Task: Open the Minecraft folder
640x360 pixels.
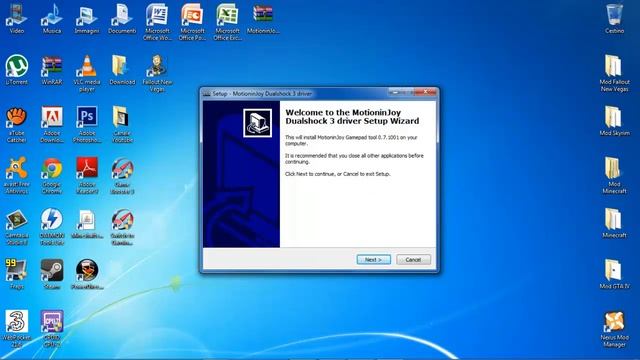Action: point(614,223)
